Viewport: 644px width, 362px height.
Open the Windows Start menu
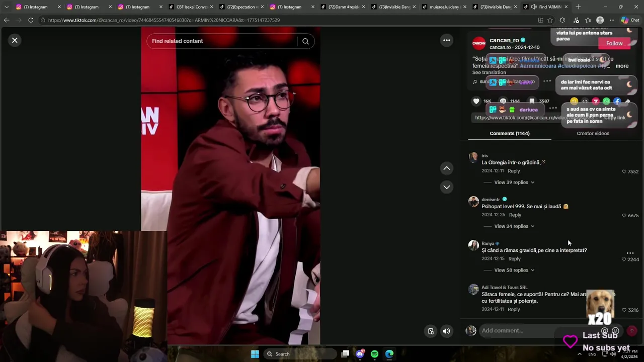(255, 354)
